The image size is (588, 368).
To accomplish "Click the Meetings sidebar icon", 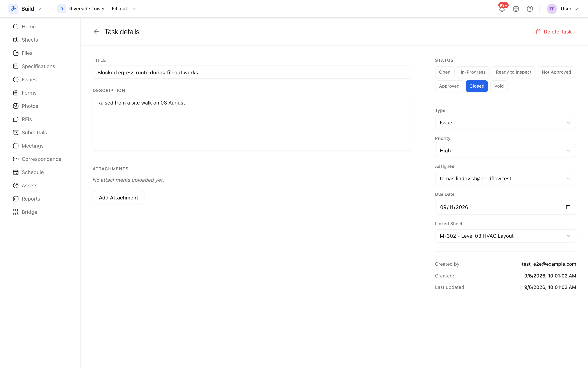I will pyautogui.click(x=16, y=146).
